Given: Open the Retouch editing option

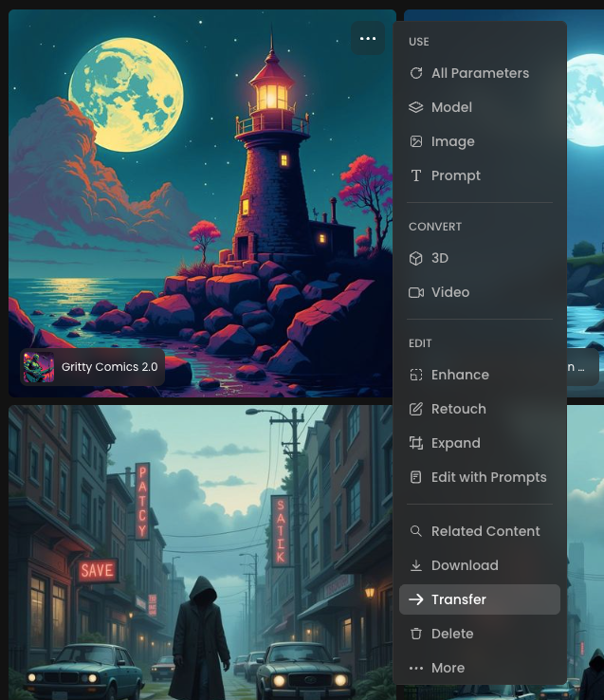Looking at the screenshot, I should (x=458, y=409).
